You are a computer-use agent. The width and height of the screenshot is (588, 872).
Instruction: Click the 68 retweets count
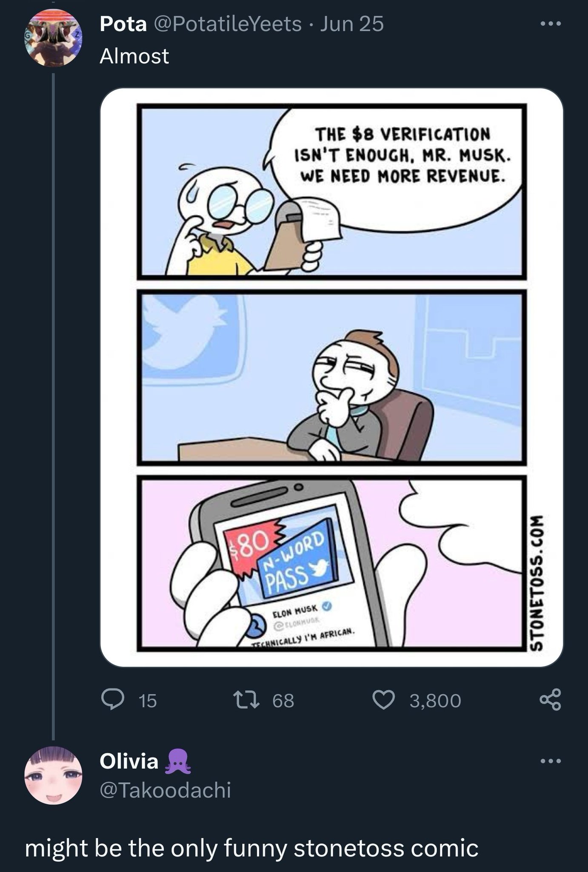tap(283, 701)
